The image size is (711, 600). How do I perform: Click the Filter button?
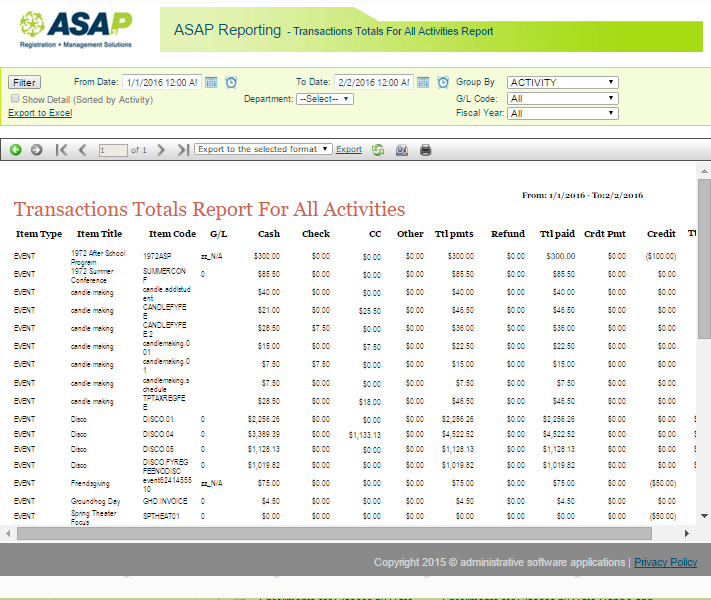[x=24, y=83]
